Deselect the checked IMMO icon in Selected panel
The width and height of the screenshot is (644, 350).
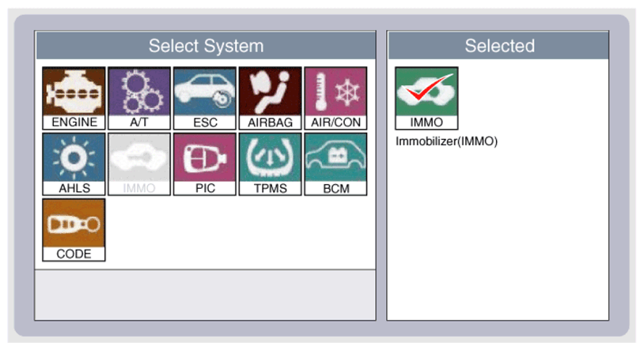coord(426,99)
